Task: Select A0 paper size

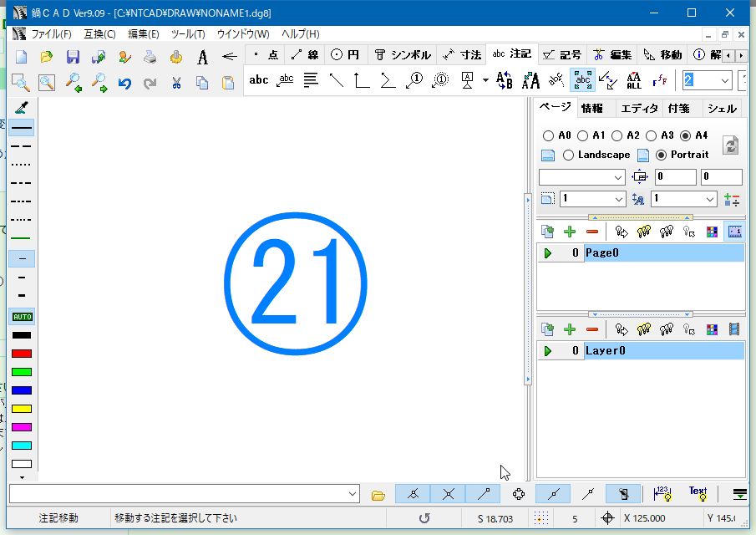Action: pyautogui.click(x=548, y=136)
